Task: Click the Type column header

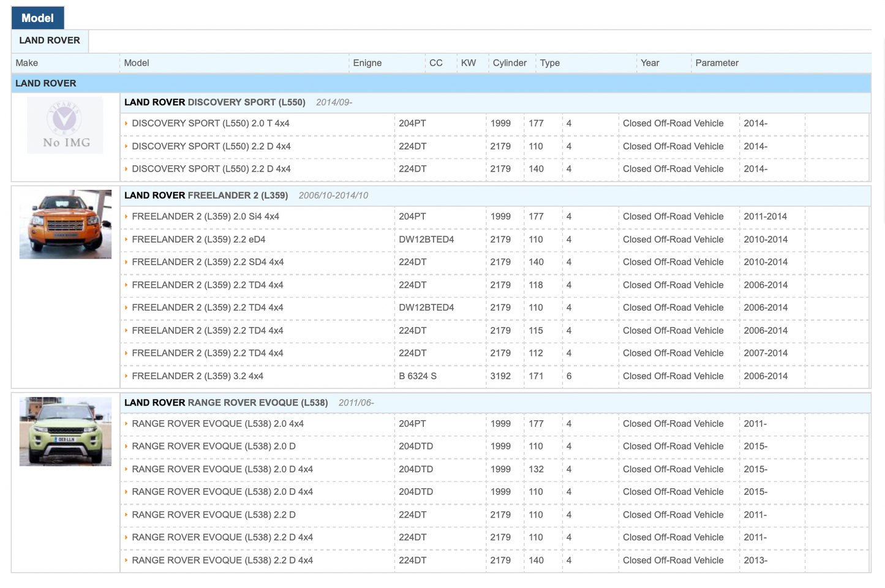Action: coord(550,63)
